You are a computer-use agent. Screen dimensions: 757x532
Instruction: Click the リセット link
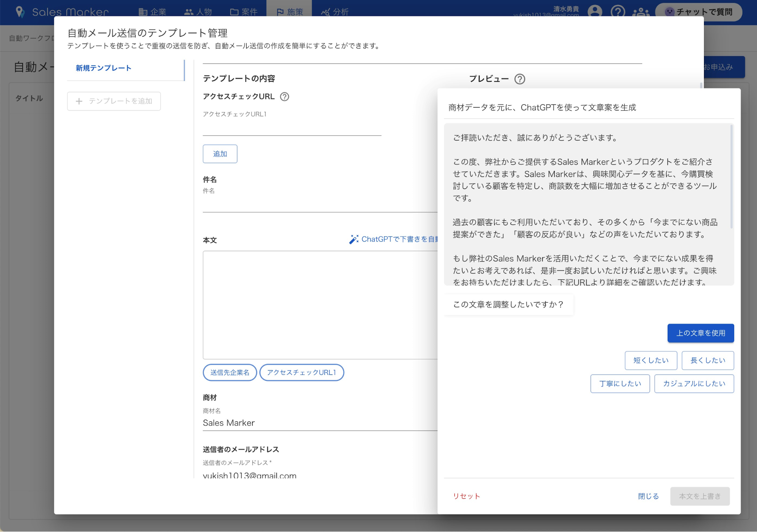(466, 496)
